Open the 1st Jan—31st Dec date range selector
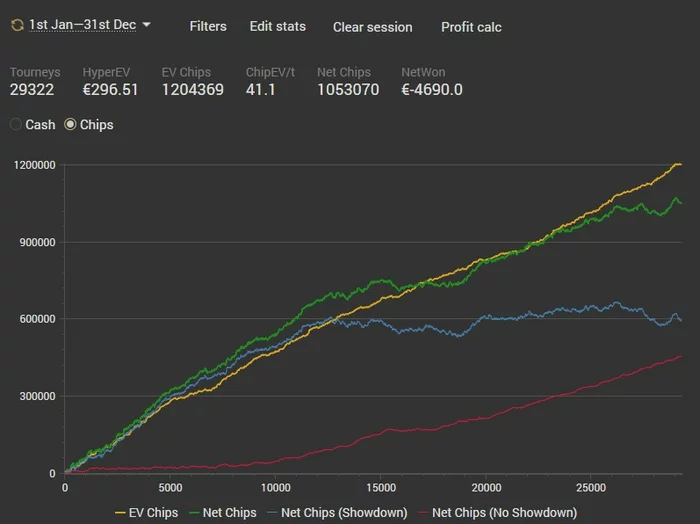 82,24
